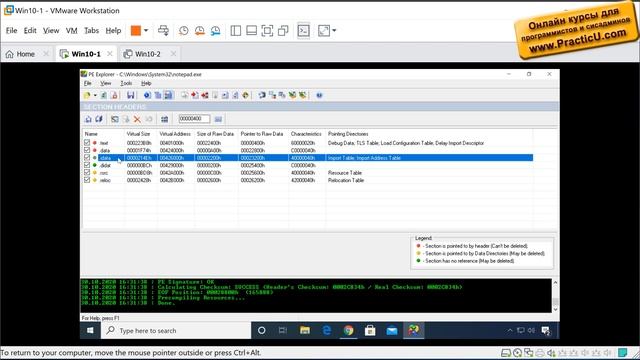This screenshot has width=640, height=360.
Task: Uncheck the .reloc section checkbox
Action: pyautogui.click(x=87, y=180)
